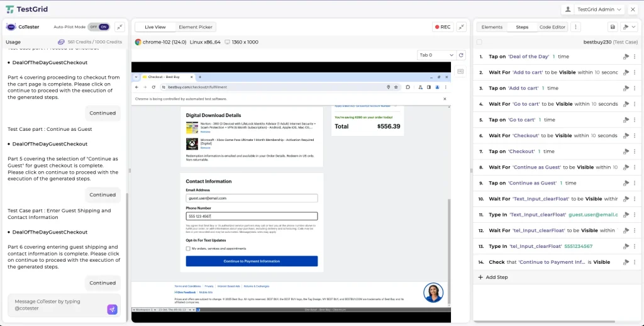This screenshot has height=326, width=644.
Task: Remove the Norton 360 item
Action: 205,132
